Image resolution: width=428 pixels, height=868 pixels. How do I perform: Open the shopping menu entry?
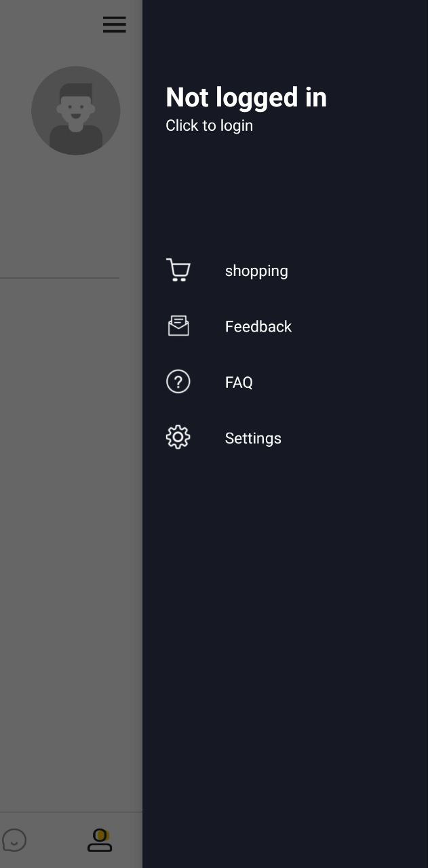pos(256,271)
